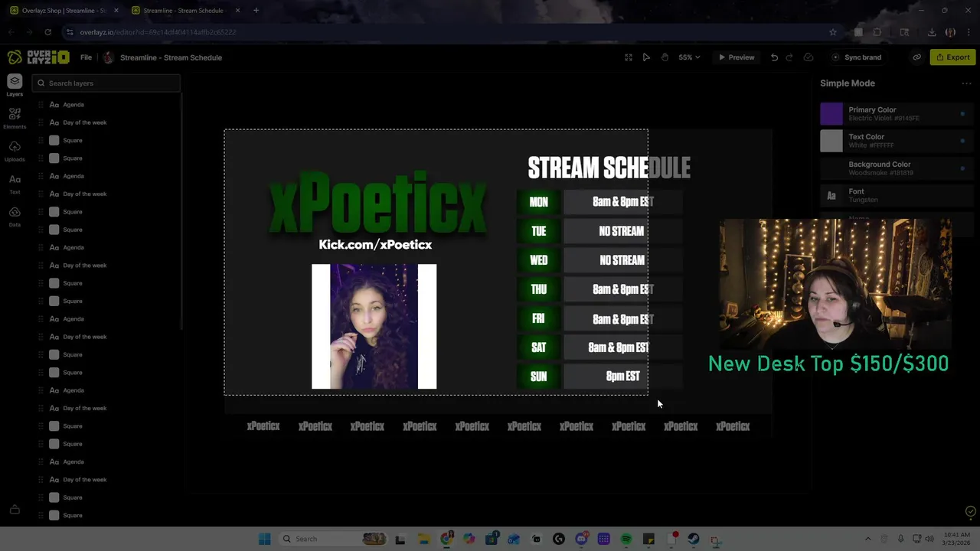
Task: Select the FRI day label on canvas
Action: [x=539, y=318]
